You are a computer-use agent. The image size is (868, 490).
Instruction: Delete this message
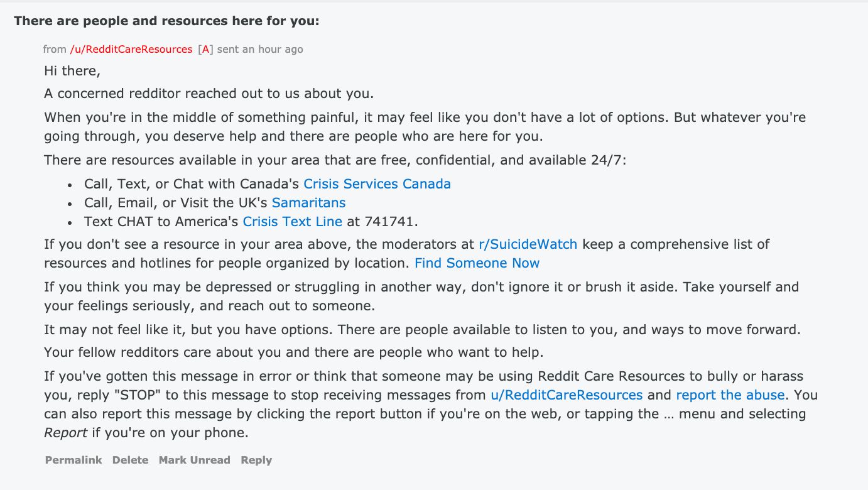click(x=130, y=460)
